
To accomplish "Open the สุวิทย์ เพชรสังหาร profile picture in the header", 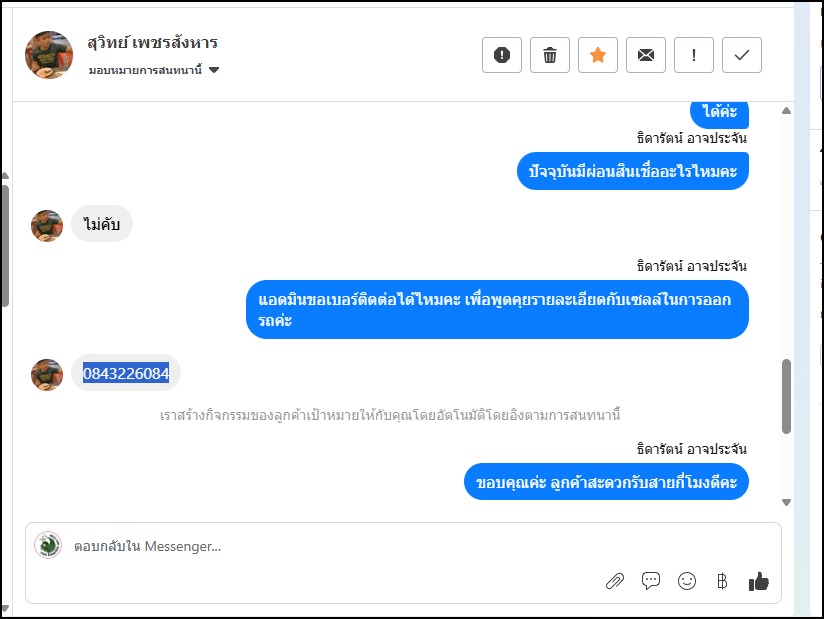I will [x=49, y=55].
